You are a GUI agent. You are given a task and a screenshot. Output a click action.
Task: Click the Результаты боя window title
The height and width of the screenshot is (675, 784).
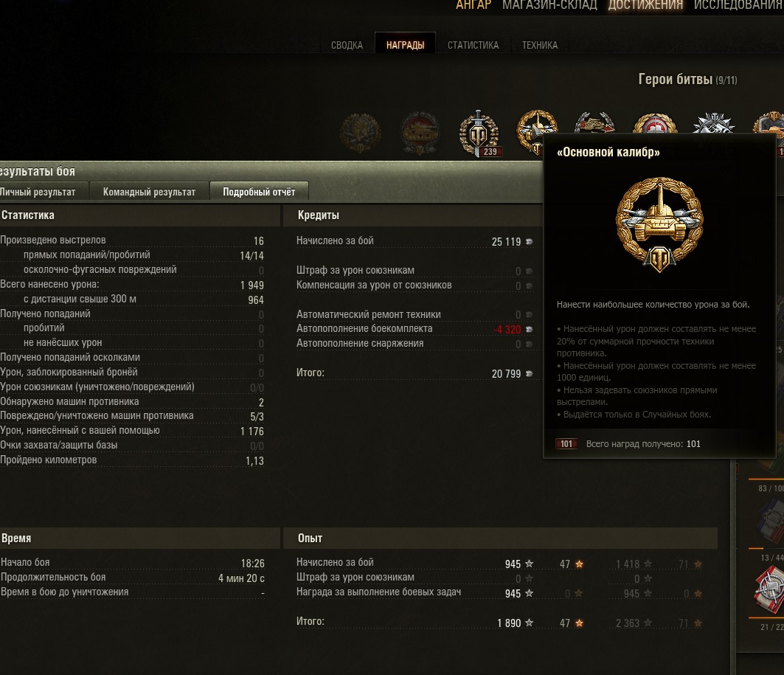point(38,171)
